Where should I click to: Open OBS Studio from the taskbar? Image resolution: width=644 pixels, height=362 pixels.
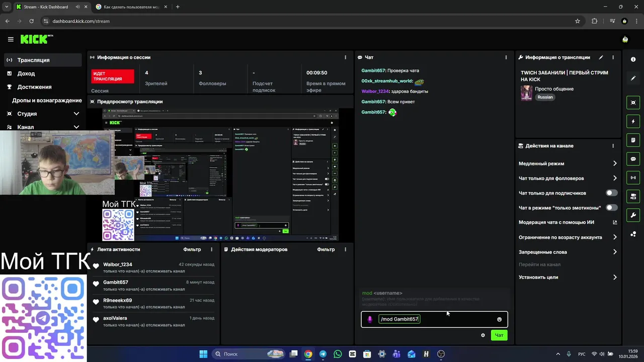[441, 354]
